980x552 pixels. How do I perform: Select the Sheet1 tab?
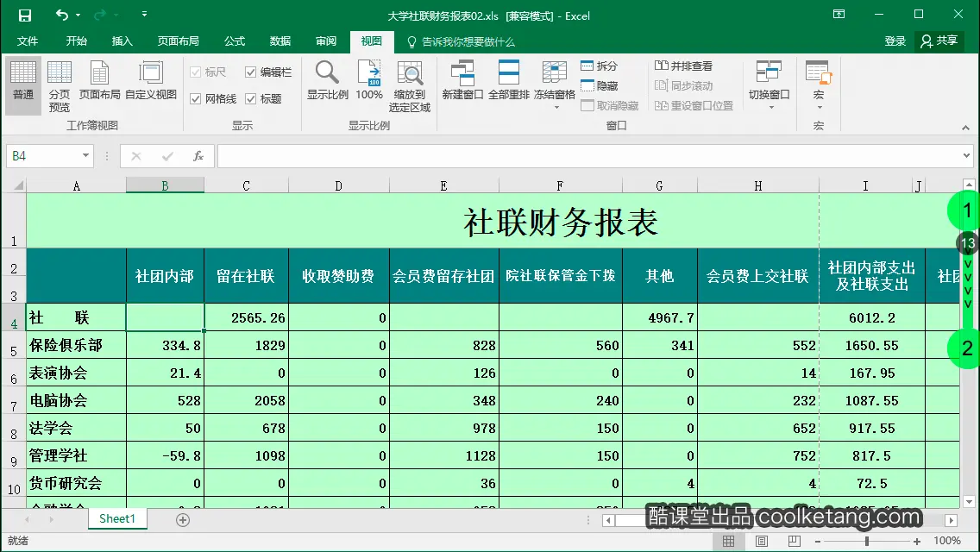pyautogui.click(x=116, y=519)
